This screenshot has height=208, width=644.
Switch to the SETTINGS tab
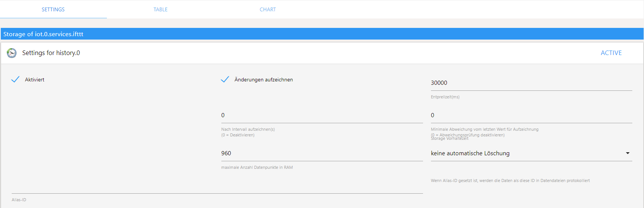53,9
